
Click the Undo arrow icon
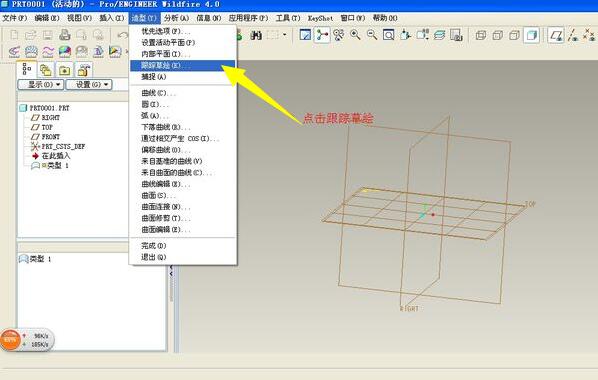pyautogui.click(x=122, y=35)
